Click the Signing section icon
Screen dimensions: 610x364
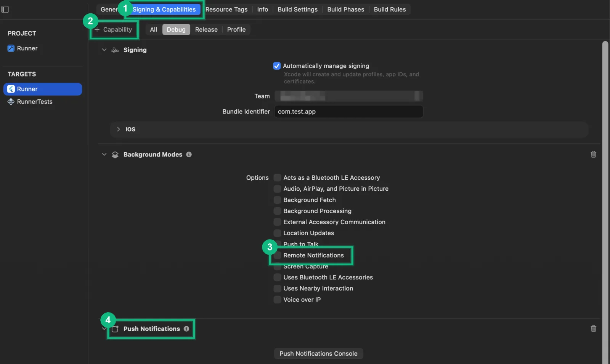click(115, 50)
